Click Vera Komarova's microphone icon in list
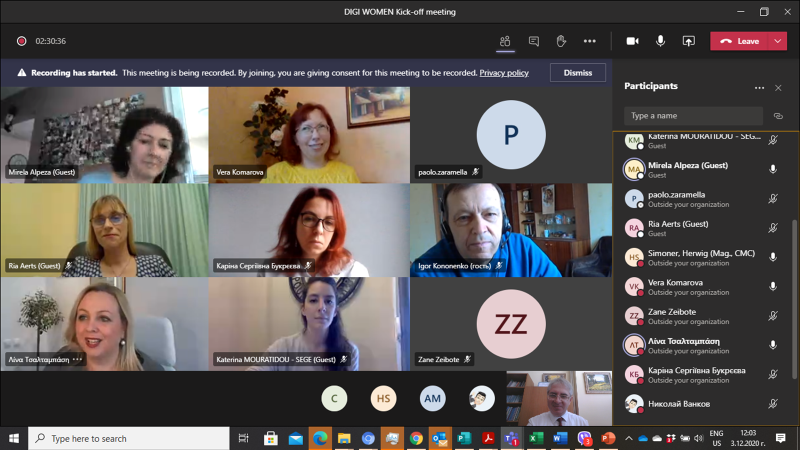The height and width of the screenshot is (450, 800). click(773, 287)
